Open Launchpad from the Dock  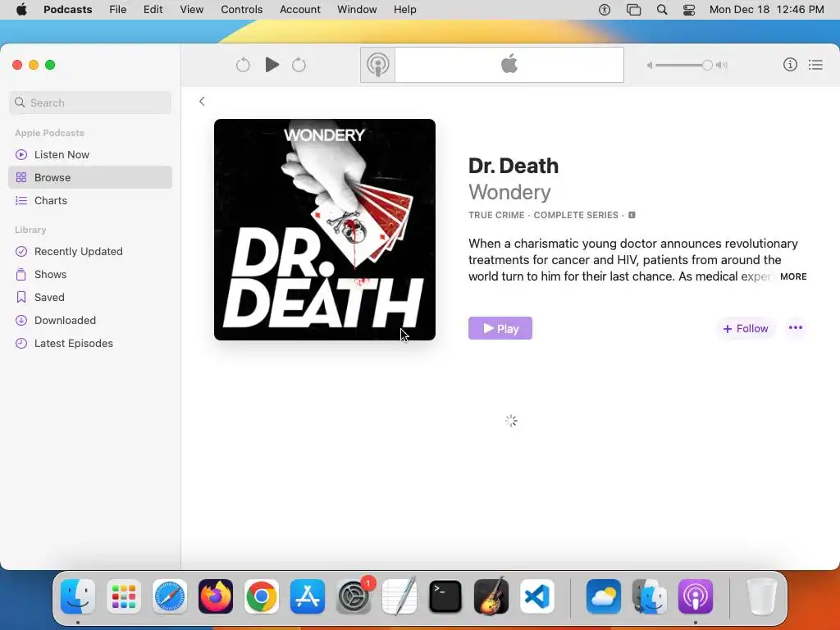pos(124,596)
